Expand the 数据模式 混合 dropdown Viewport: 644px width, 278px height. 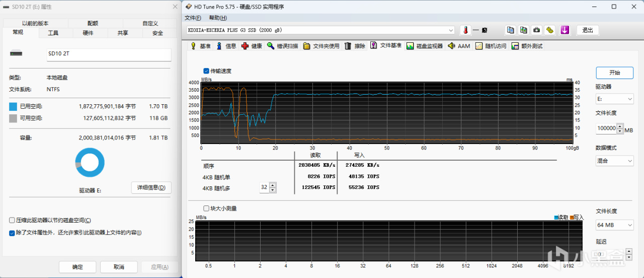[614, 161]
